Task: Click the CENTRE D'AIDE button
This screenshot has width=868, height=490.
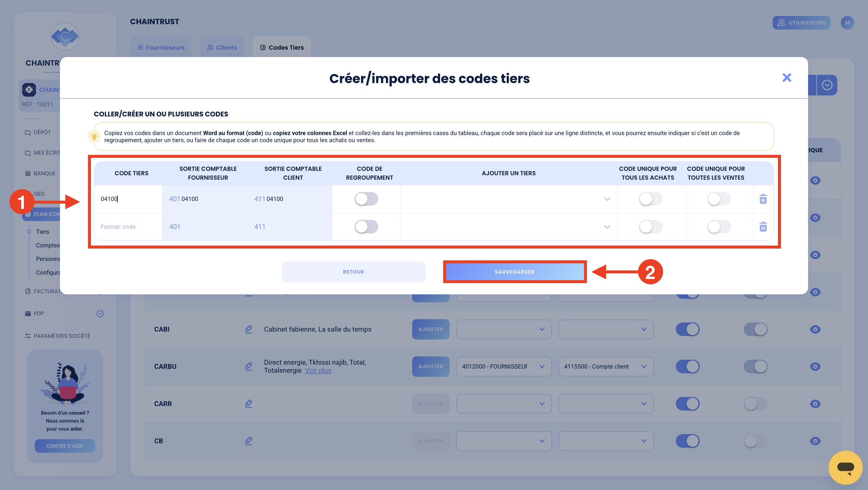Action: 65,445
